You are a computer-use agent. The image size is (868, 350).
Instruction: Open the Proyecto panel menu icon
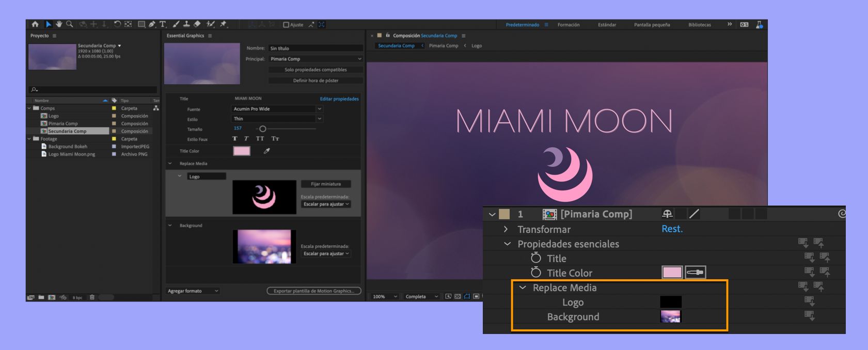pyautogui.click(x=54, y=36)
